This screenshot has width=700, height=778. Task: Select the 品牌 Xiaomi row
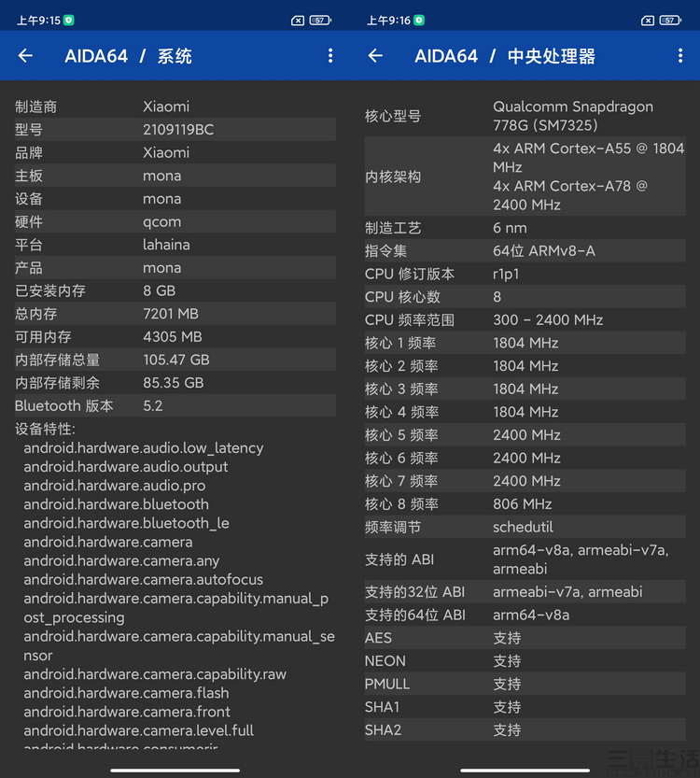175,152
